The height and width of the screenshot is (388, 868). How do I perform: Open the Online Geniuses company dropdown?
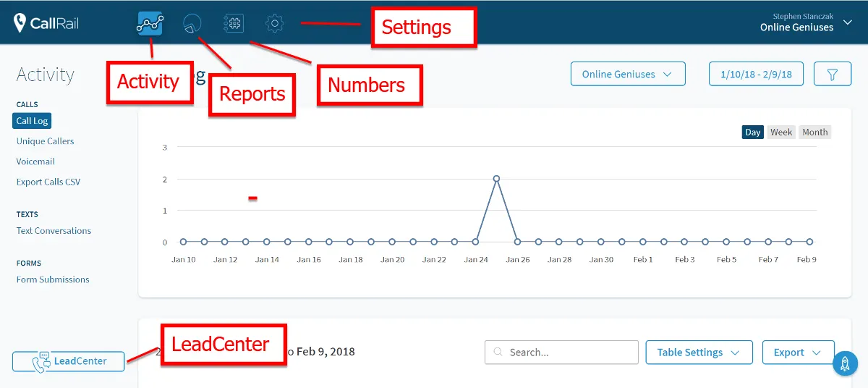[628, 74]
